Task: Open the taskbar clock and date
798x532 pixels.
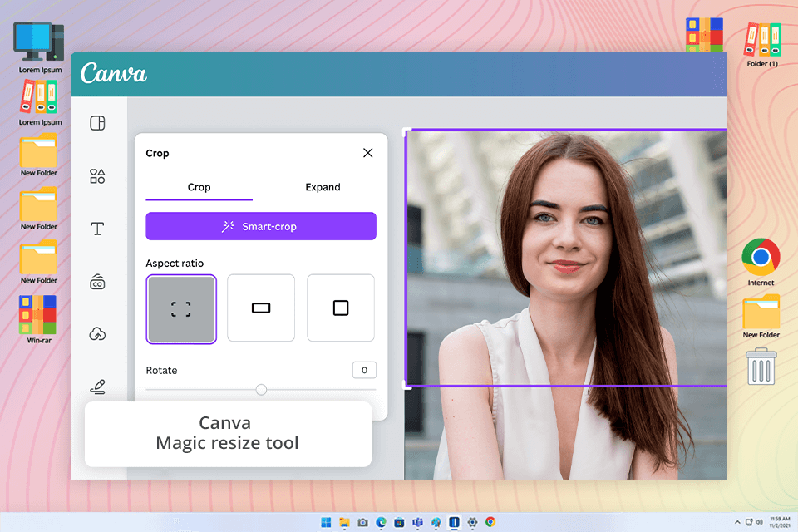Action: 780,522
